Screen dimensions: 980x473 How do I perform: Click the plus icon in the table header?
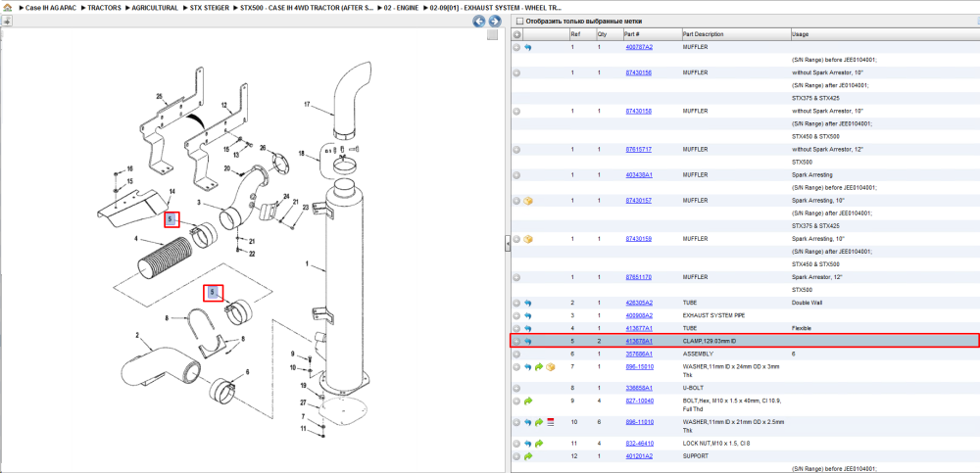click(x=516, y=34)
